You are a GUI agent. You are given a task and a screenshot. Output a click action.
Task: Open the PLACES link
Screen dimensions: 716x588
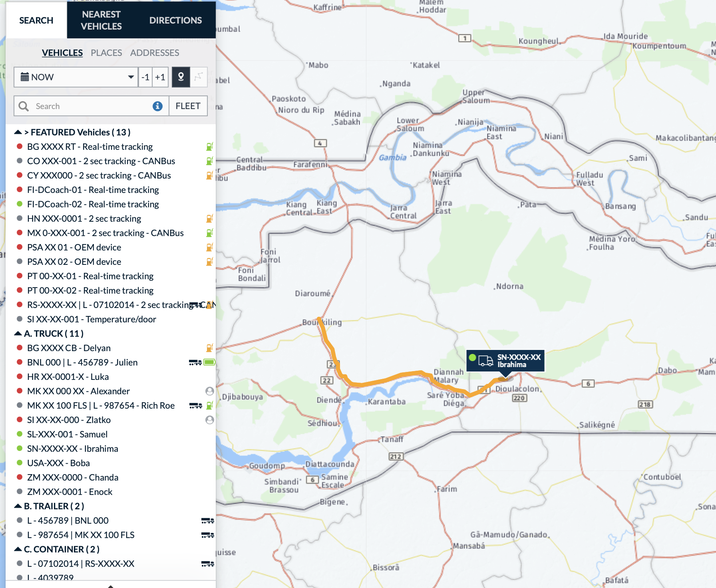coord(106,53)
